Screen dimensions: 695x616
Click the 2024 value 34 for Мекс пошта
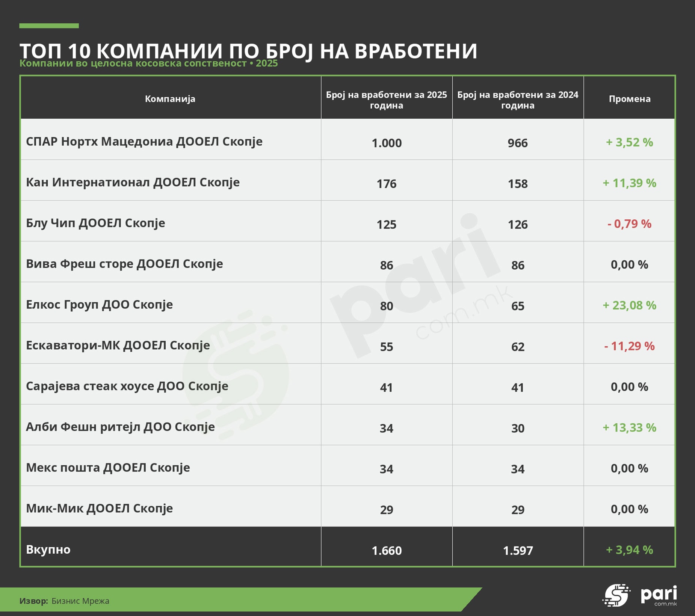click(x=518, y=469)
